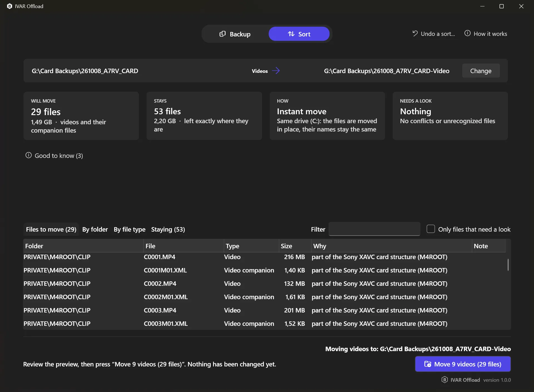534x392 pixels.
Task: Enable Only files that need a look
Action: pos(431,229)
